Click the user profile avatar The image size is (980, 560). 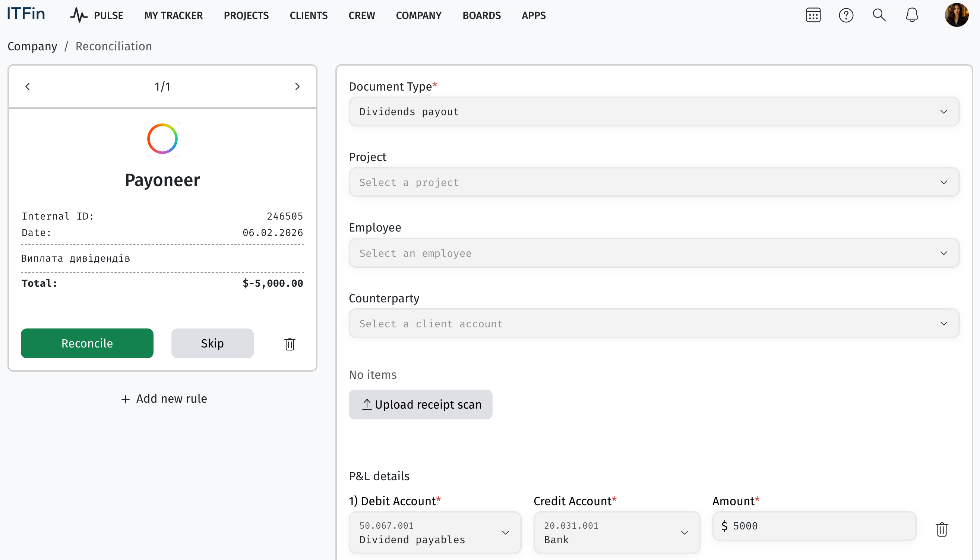(956, 15)
